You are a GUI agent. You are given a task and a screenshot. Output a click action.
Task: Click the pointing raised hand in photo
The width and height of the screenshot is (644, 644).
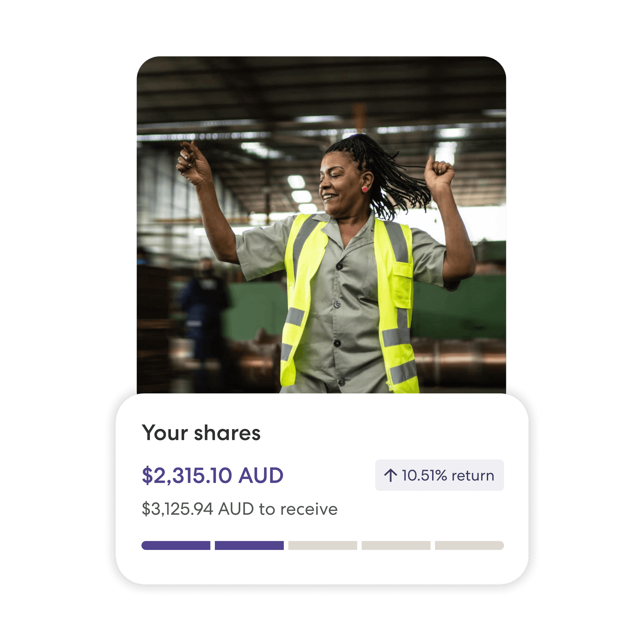[194, 162]
